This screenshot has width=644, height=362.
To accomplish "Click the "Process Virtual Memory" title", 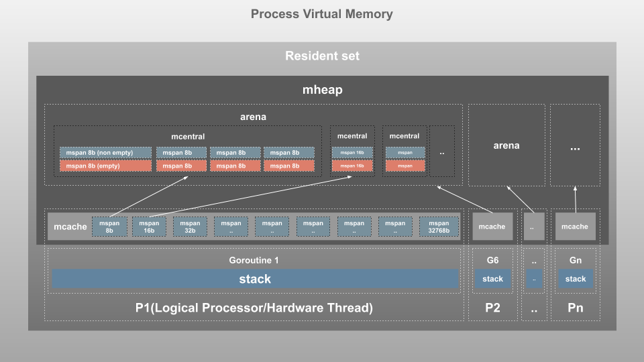I will point(321,13).
